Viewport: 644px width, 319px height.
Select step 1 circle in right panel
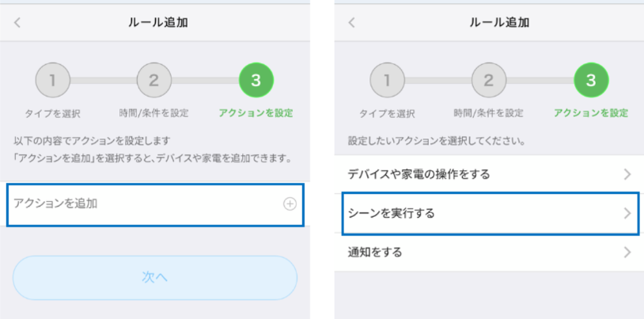[388, 79]
